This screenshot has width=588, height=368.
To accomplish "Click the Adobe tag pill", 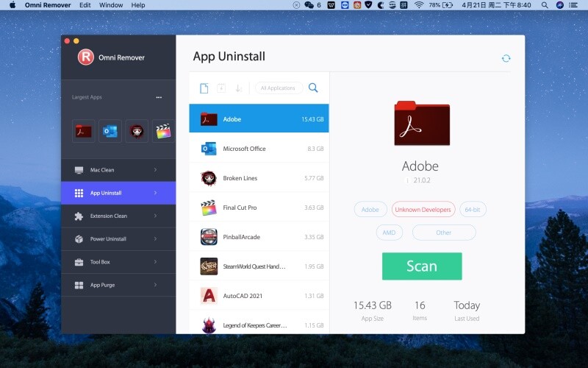I will [370, 210].
